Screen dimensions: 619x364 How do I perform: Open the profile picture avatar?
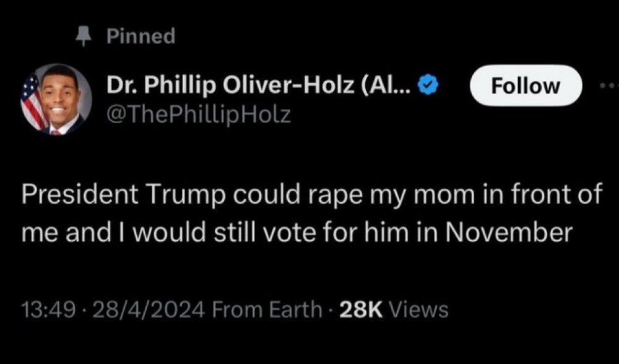click(x=56, y=100)
